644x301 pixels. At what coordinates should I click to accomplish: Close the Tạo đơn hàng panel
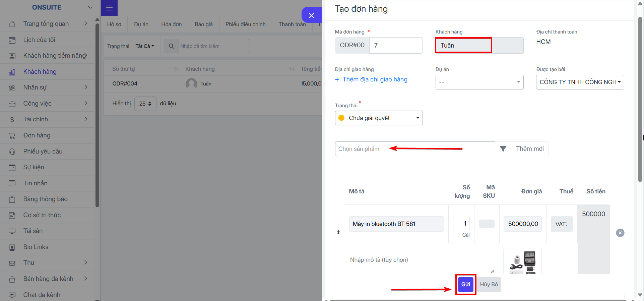pyautogui.click(x=311, y=15)
